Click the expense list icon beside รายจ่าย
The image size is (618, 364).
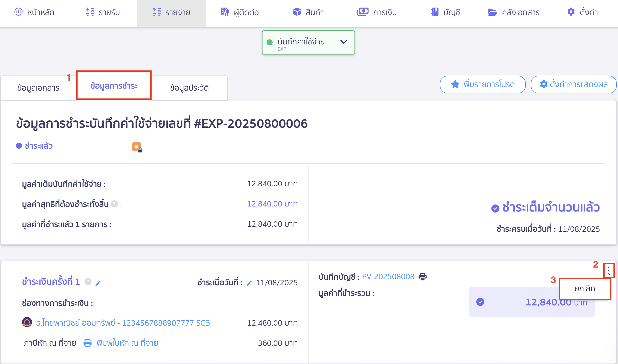point(157,12)
